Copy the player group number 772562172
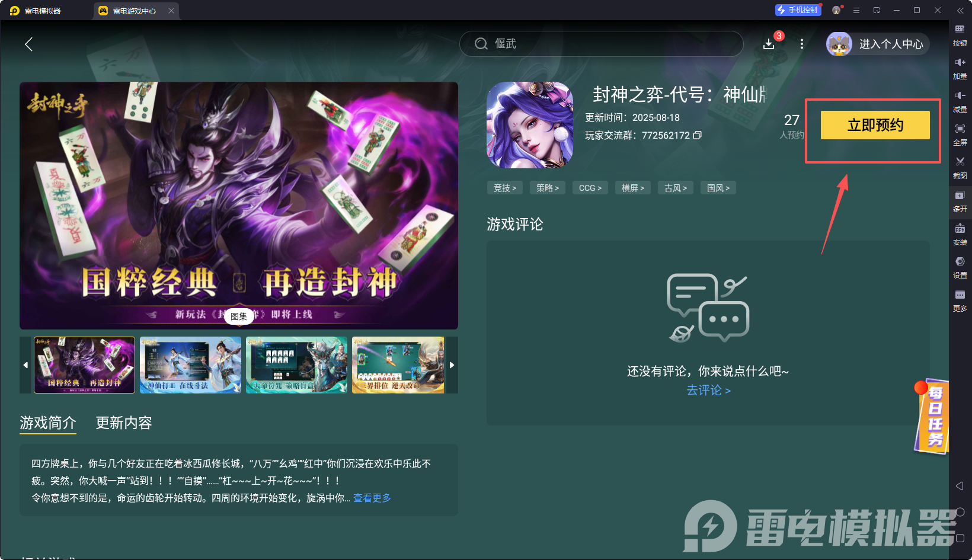The height and width of the screenshot is (560, 972). [x=698, y=135]
